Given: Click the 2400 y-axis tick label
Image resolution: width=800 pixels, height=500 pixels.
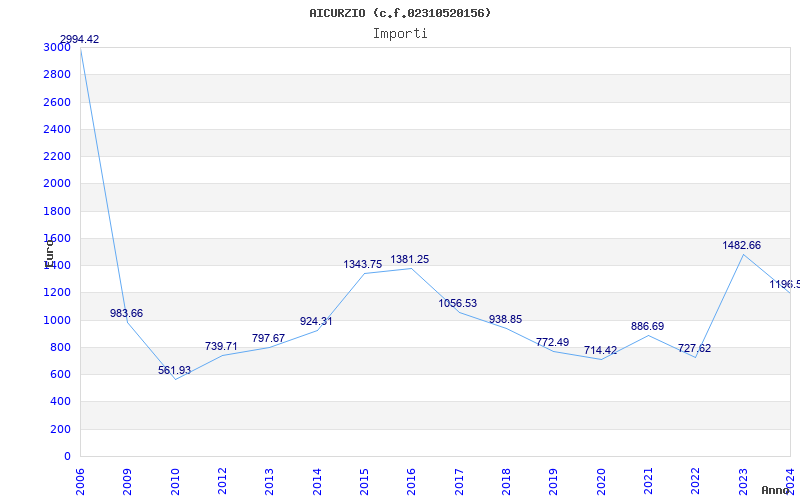Looking at the screenshot, I should click(57, 129).
